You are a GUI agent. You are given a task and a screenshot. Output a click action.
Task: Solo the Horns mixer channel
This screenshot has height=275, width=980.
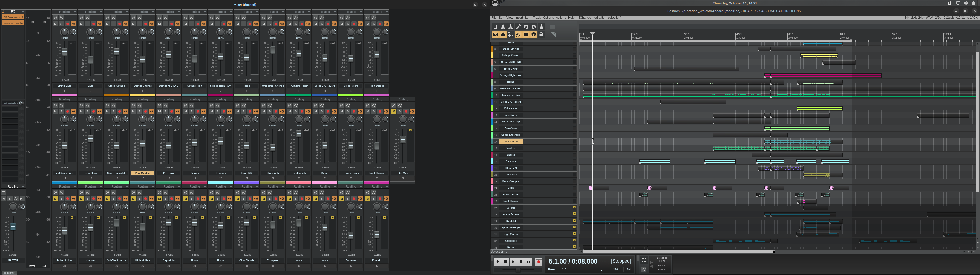click(243, 24)
